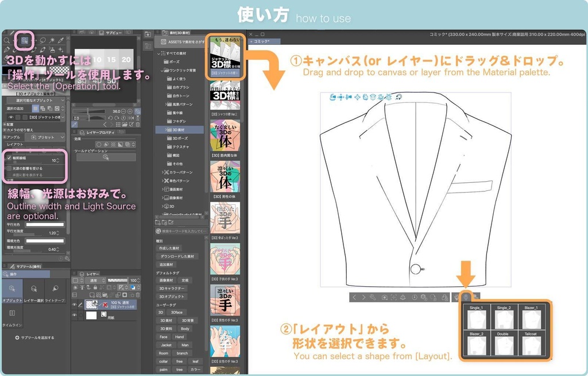Select the Tailcoat layout thumbnail
Viewport: 588px width, 376px height.
coord(531,343)
